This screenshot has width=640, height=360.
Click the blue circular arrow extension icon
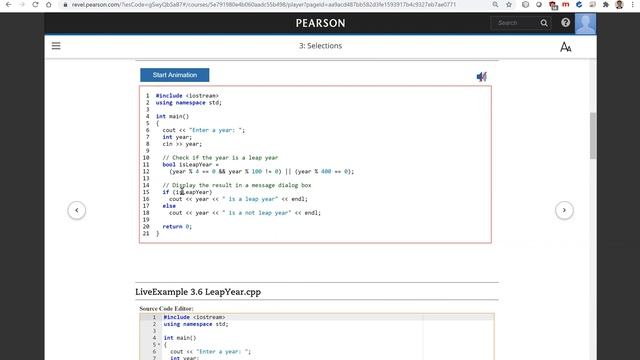579,4
